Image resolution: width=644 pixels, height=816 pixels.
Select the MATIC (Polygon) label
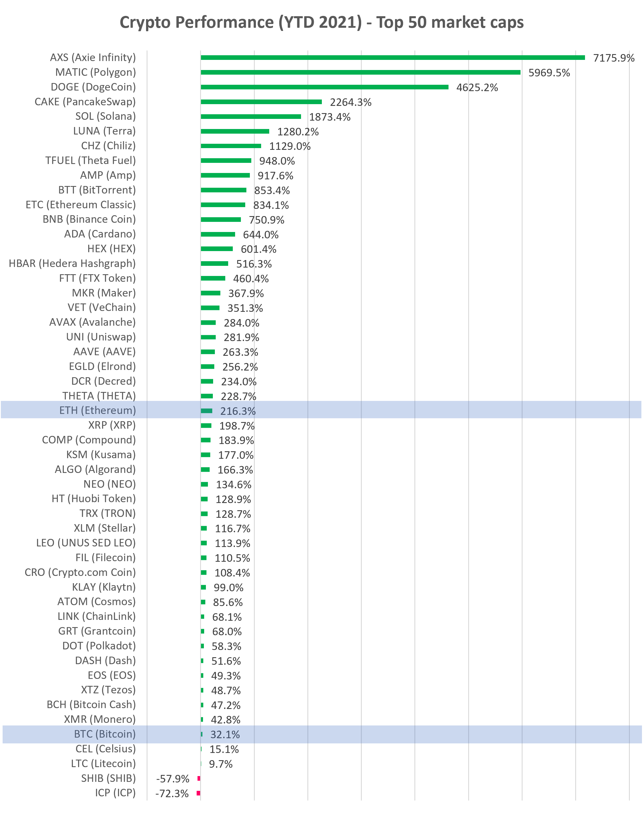(95, 72)
